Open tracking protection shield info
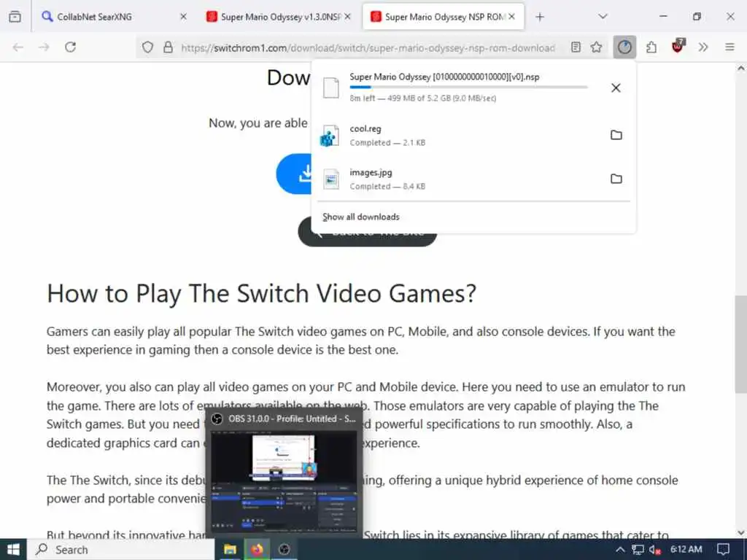Screen dimensions: 747x560 (147, 47)
